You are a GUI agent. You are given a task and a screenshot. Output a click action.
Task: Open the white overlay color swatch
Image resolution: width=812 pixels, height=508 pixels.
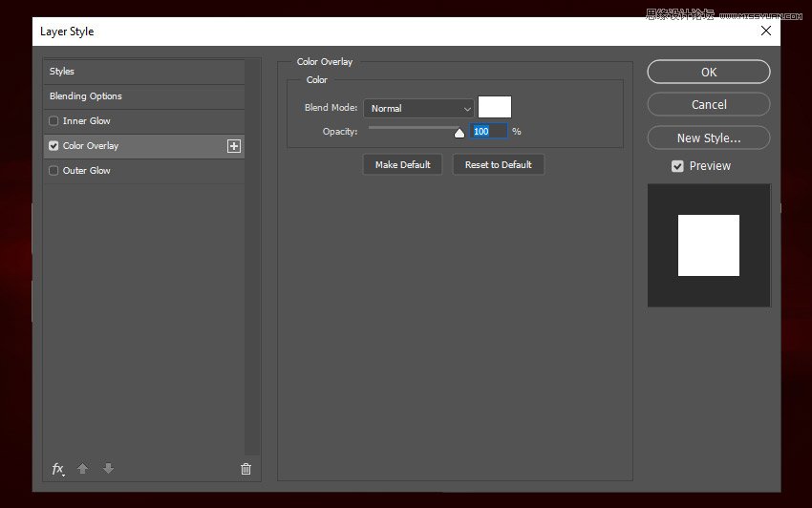tap(494, 107)
